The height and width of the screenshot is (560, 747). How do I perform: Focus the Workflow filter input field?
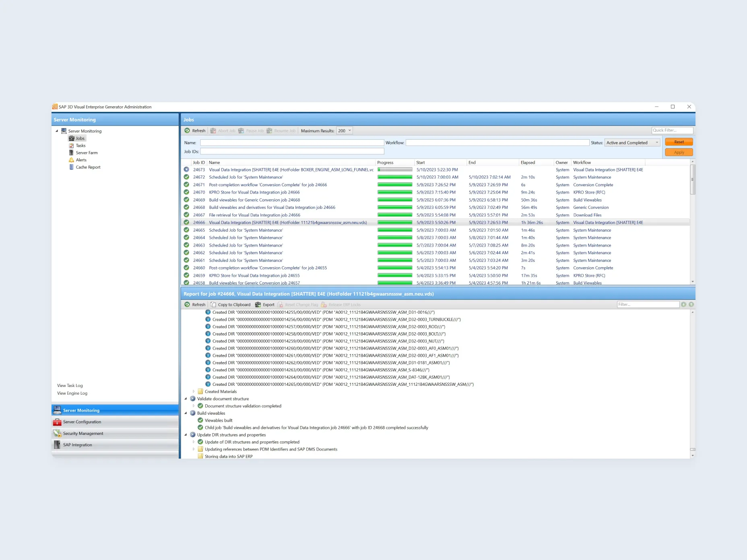coord(497,143)
